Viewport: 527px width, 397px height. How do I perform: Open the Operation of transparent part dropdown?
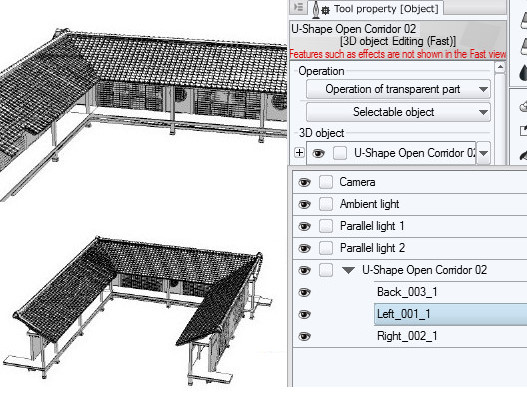pos(398,89)
